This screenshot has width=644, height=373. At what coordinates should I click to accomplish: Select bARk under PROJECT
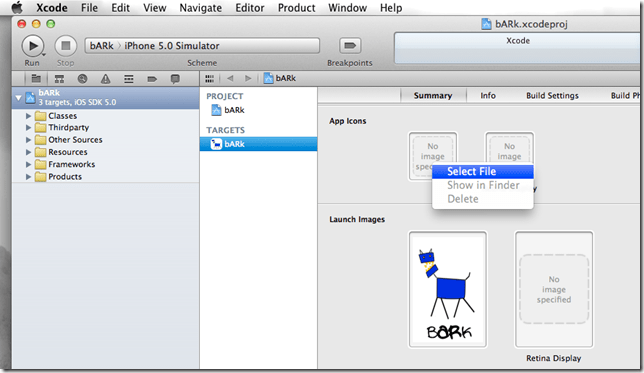pyautogui.click(x=228, y=110)
